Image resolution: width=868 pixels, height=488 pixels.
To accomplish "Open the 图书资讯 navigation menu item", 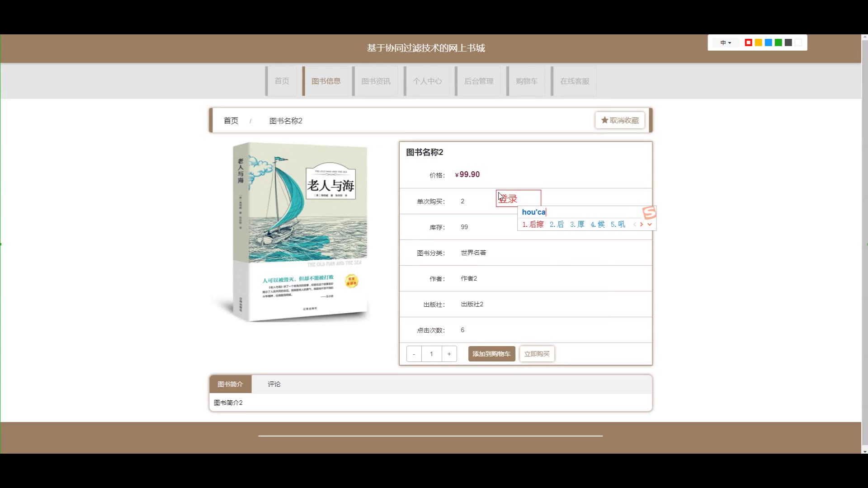I will [x=376, y=81].
